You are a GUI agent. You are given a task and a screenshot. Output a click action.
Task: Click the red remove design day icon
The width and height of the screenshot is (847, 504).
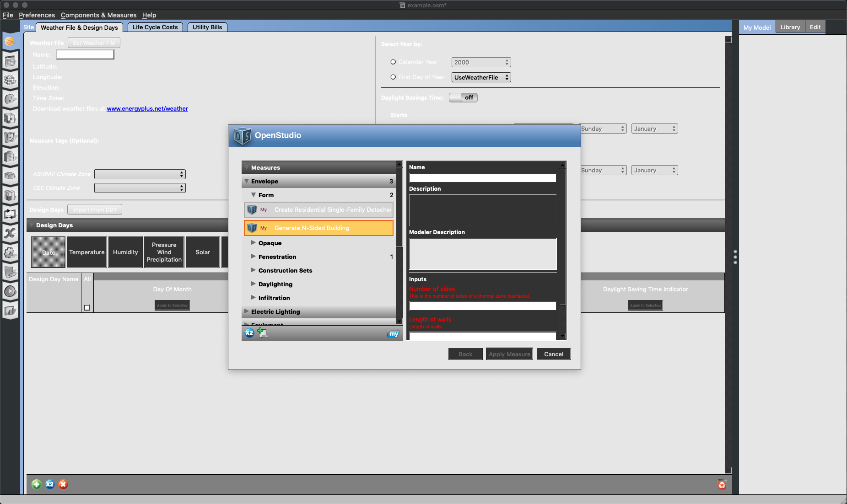[x=63, y=484]
